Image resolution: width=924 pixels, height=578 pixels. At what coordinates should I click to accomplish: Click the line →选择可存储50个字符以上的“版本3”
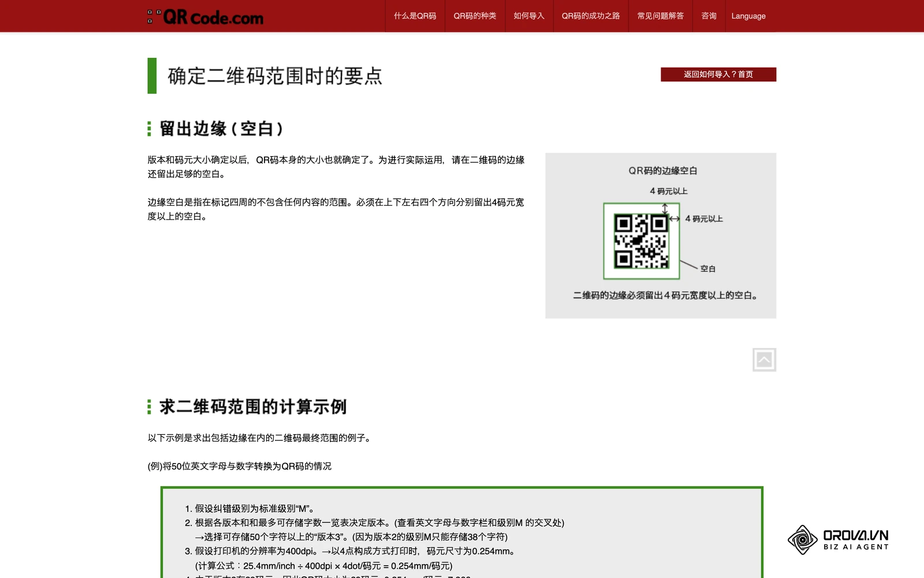[351, 537]
